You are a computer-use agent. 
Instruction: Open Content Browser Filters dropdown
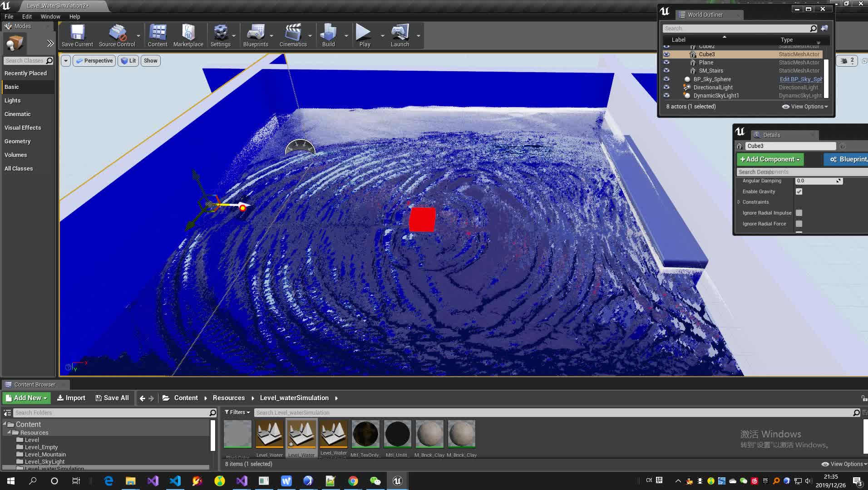coord(237,412)
